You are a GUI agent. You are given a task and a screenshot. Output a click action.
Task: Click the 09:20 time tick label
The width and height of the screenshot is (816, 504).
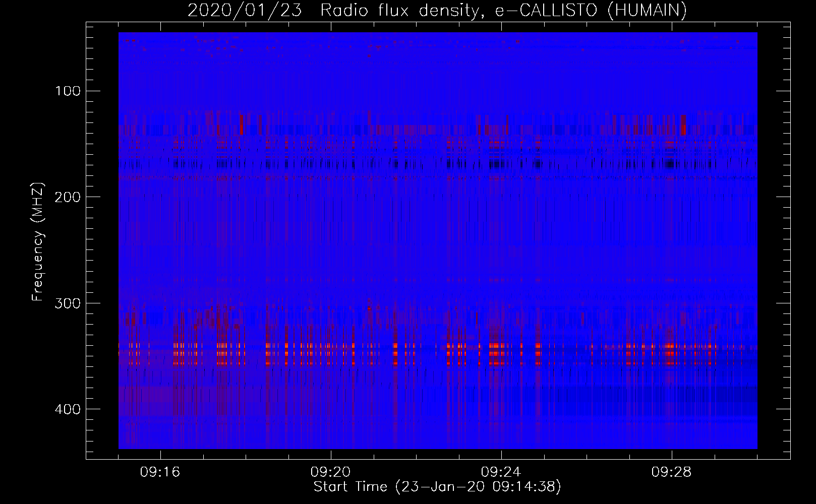(x=331, y=472)
